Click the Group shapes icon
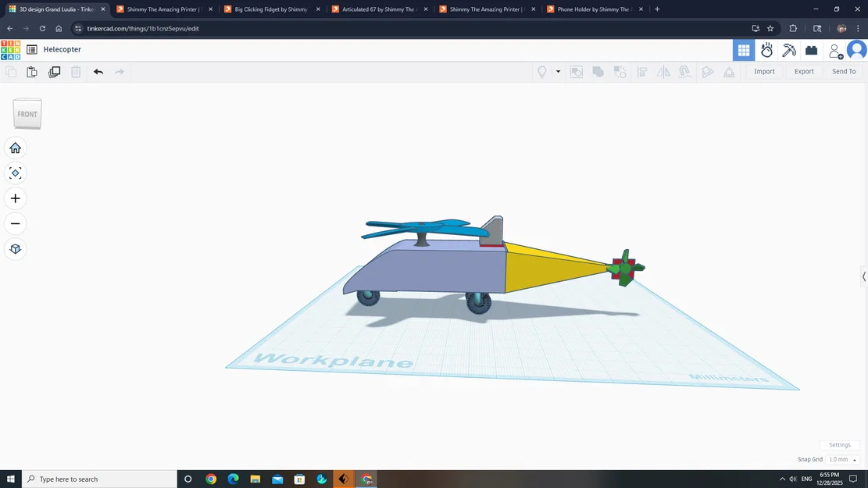 (x=598, y=72)
